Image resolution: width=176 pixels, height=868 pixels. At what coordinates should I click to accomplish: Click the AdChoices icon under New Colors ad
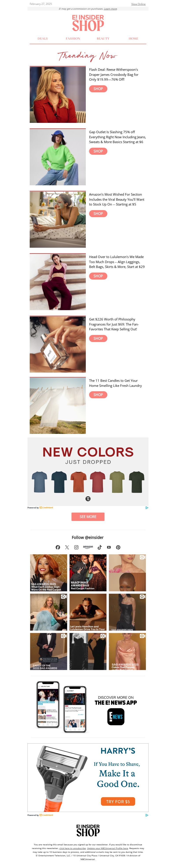point(147,508)
